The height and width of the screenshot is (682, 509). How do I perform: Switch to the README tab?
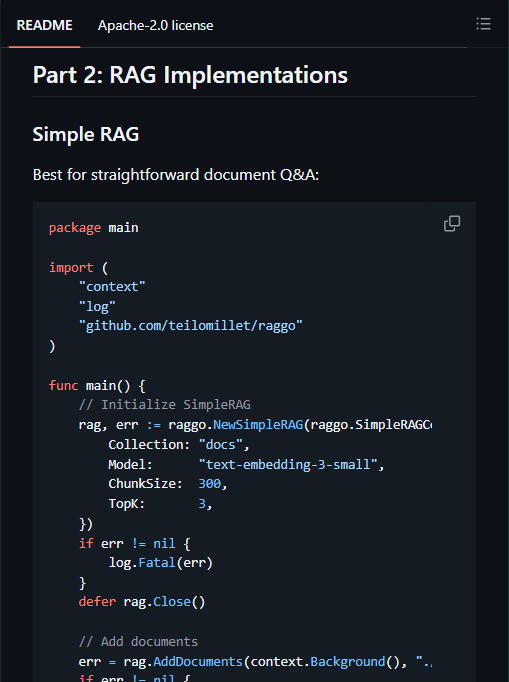tap(44, 25)
